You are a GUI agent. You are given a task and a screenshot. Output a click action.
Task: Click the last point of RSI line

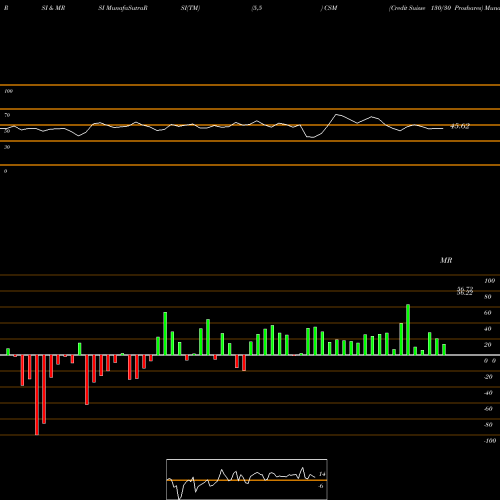click(443, 128)
